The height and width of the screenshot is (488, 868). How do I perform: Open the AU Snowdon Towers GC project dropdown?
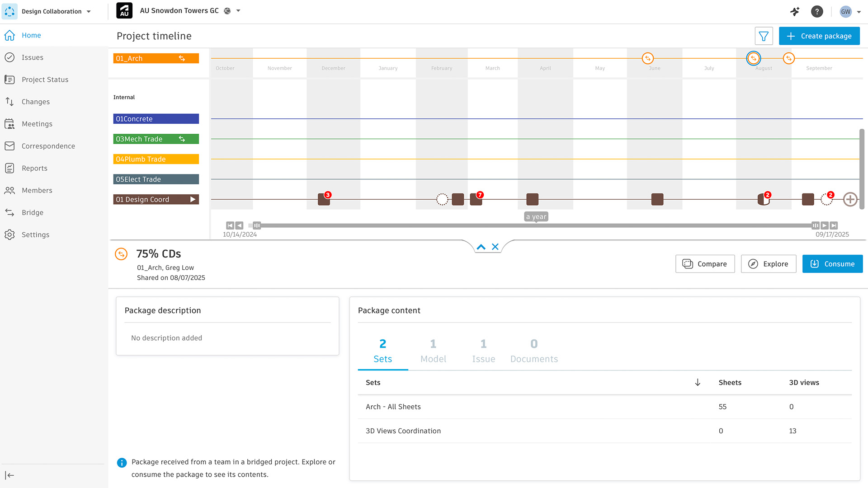pyautogui.click(x=238, y=11)
